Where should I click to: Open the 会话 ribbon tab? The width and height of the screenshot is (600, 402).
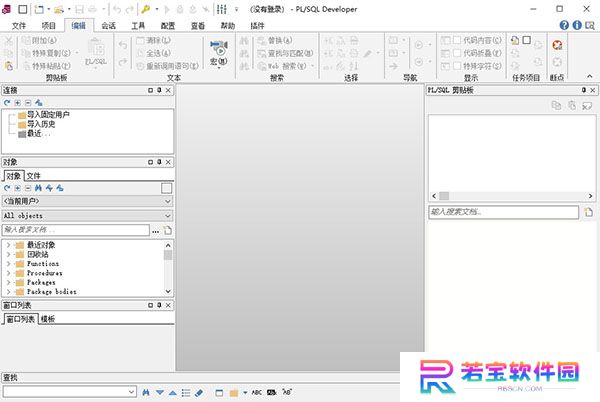[x=108, y=26]
